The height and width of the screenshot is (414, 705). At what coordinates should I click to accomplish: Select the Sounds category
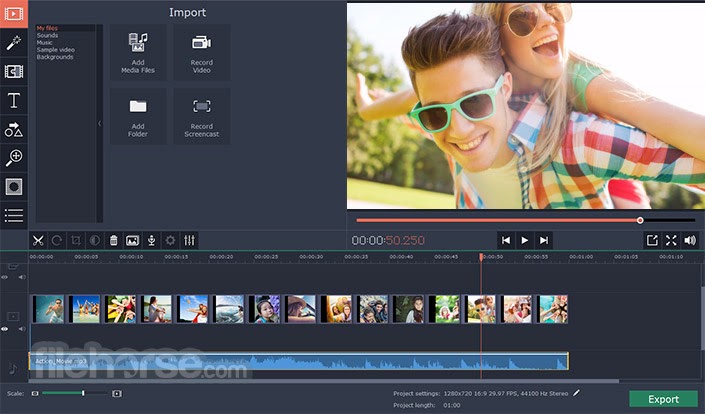[x=47, y=35]
